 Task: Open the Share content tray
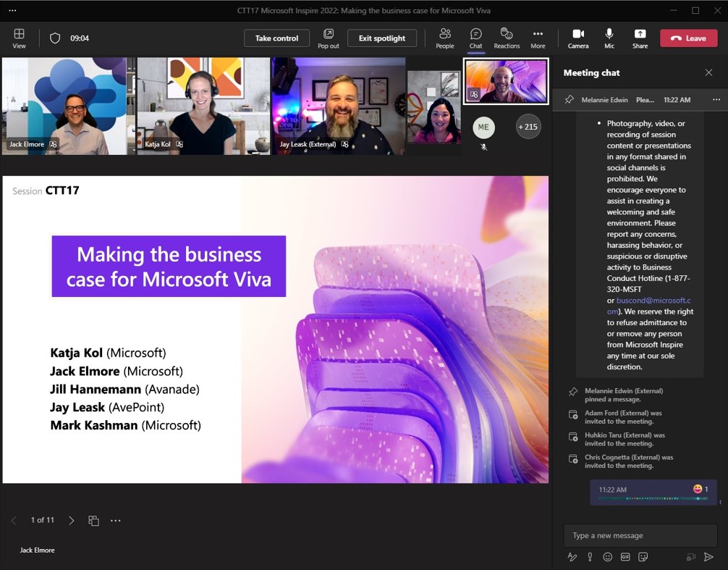(640, 38)
